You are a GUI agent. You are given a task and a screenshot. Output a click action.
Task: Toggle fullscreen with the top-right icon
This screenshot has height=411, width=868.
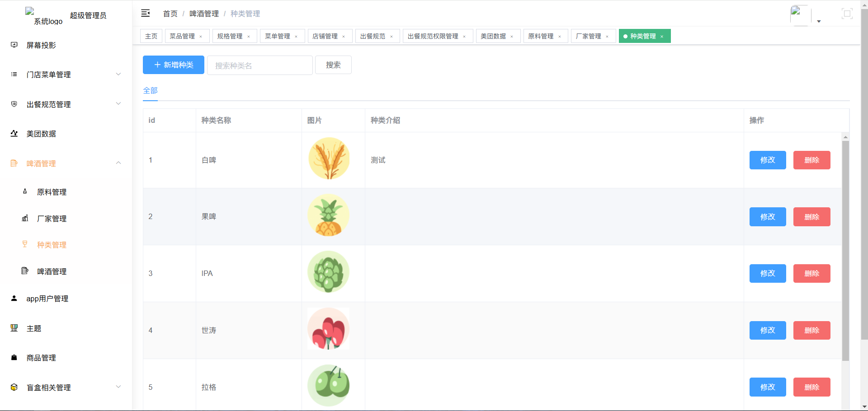tap(847, 14)
